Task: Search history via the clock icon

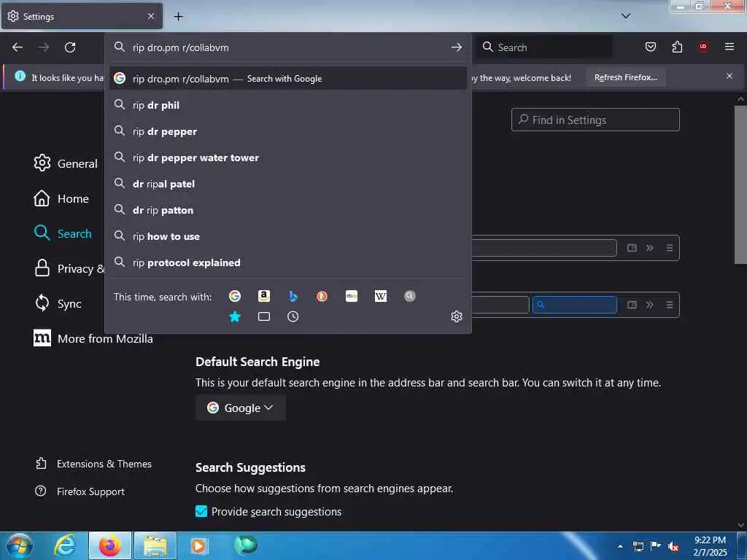Action: pyautogui.click(x=293, y=316)
